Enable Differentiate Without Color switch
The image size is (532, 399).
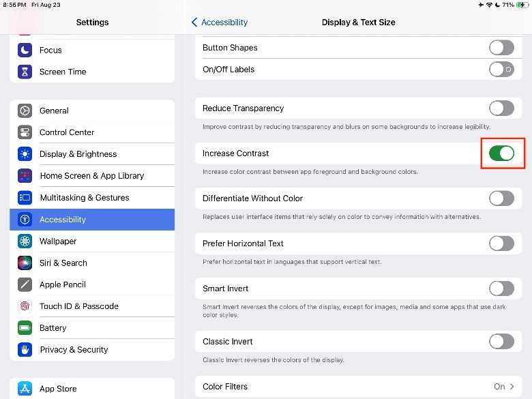[x=501, y=198]
